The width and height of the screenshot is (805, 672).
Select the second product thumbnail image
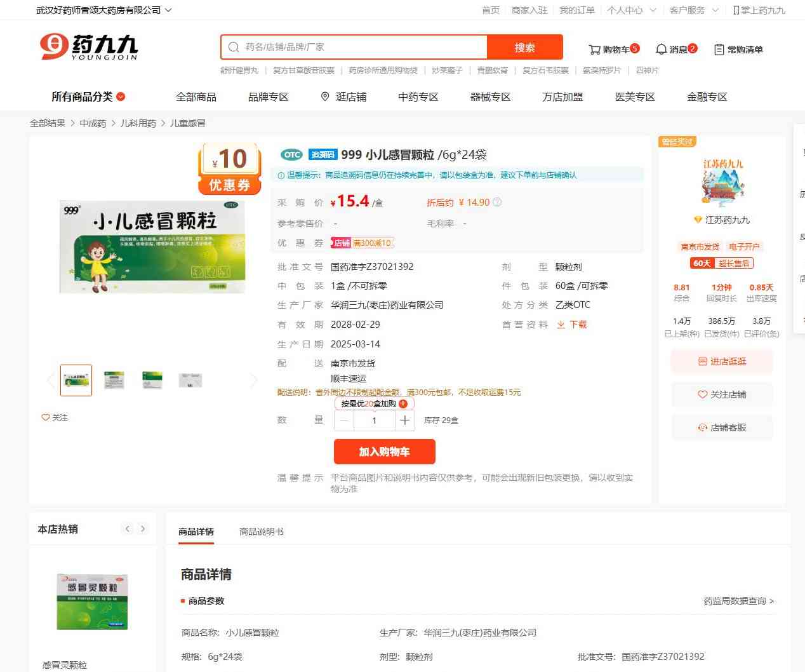pos(114,380)
